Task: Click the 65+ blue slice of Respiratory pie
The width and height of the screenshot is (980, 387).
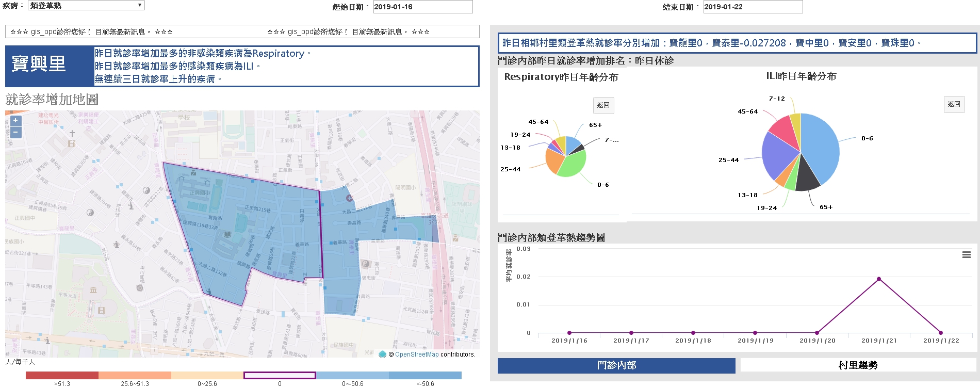Action: click(x=572, y=144)
